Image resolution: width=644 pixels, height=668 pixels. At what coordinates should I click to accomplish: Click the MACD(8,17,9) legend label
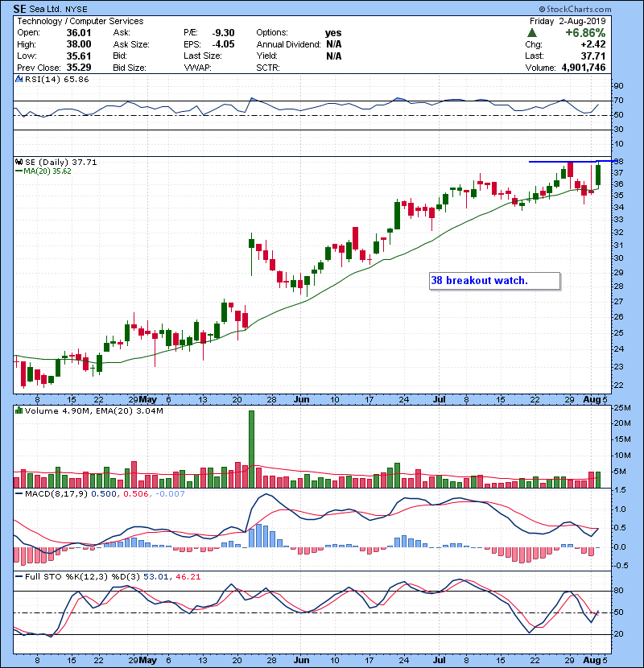(56, 494)
